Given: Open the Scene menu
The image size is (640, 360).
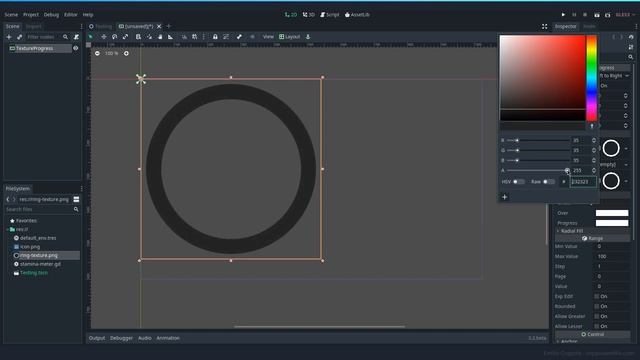Looking at the screenshot, I should pyautogui.click(x=11, y=15).
